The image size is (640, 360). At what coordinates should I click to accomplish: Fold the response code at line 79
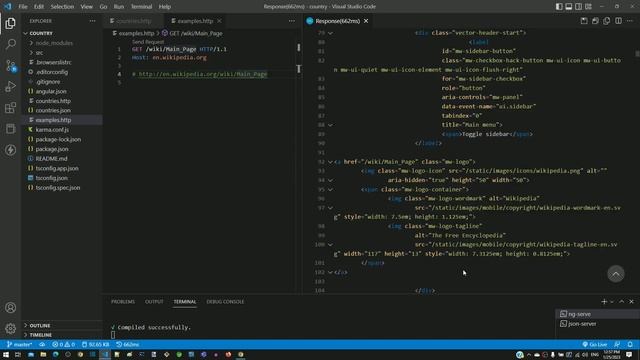tap(330, 33)
